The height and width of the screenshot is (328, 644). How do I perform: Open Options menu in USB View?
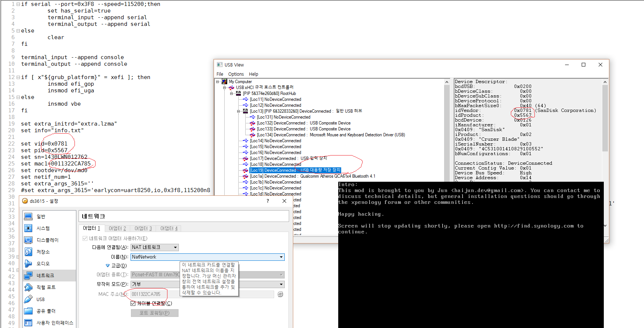(236, 74)
